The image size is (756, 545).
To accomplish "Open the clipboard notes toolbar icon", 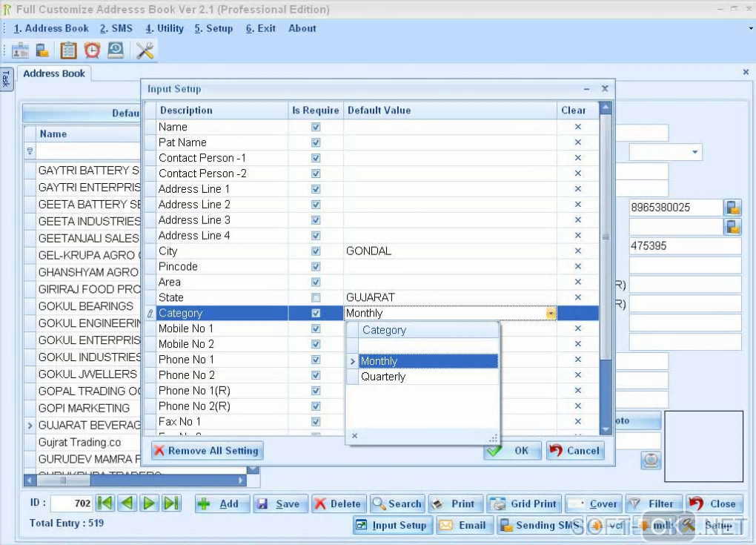I will point(68,50).
